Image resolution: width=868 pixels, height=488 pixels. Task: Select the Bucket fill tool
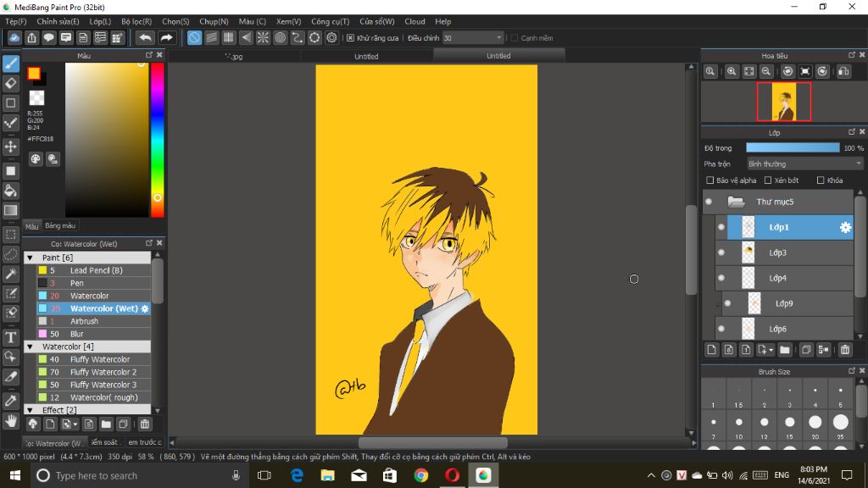(x=10, y=191)
